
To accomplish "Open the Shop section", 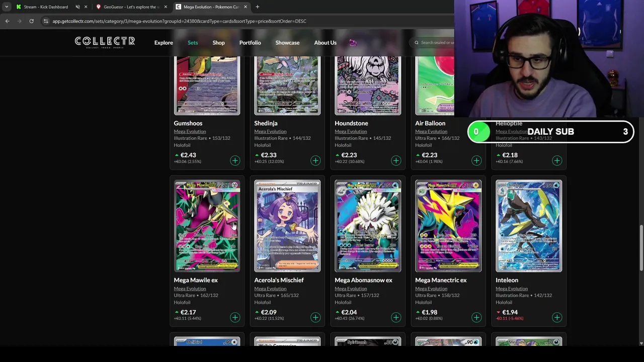I will point(218,43).
